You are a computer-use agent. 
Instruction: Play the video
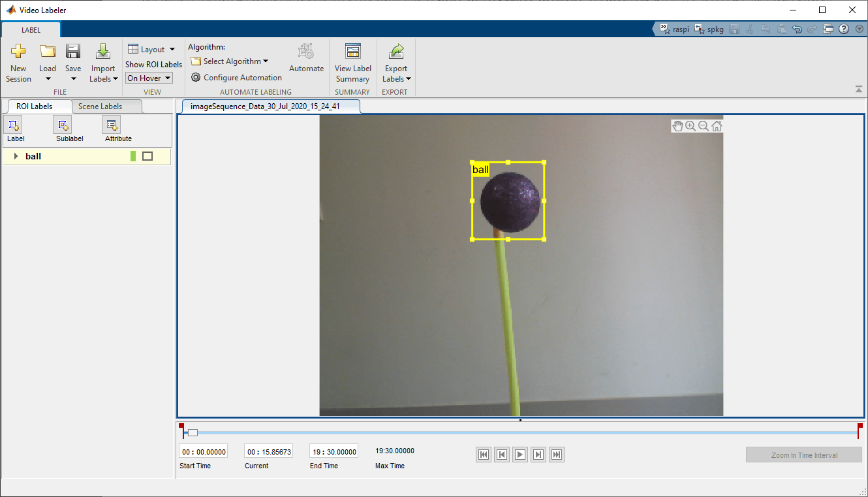pos(520,455)
